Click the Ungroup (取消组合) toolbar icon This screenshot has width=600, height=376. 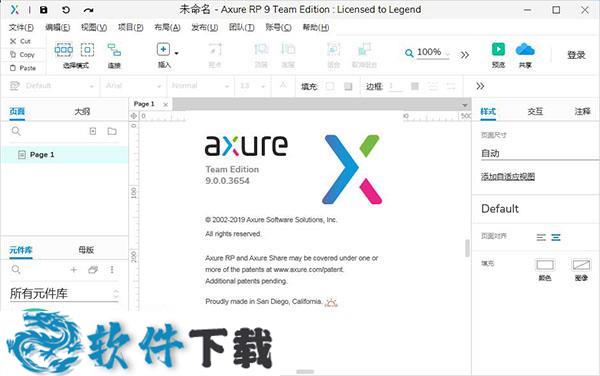364,49
